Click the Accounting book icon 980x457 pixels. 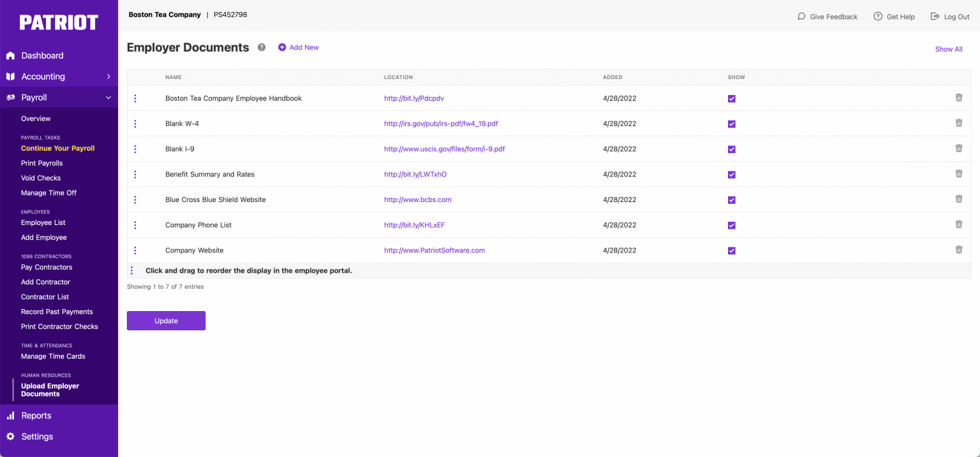pos(10,76)
